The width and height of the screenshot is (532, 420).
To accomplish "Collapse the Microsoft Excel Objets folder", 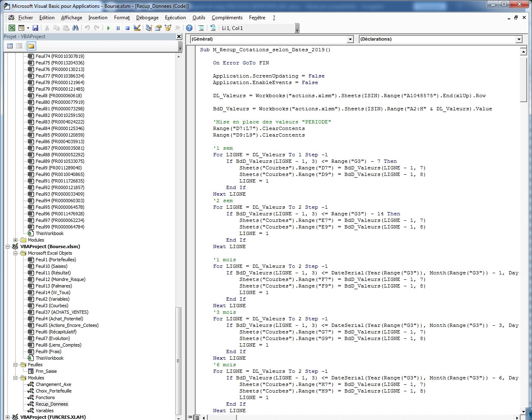I will 16,253.
